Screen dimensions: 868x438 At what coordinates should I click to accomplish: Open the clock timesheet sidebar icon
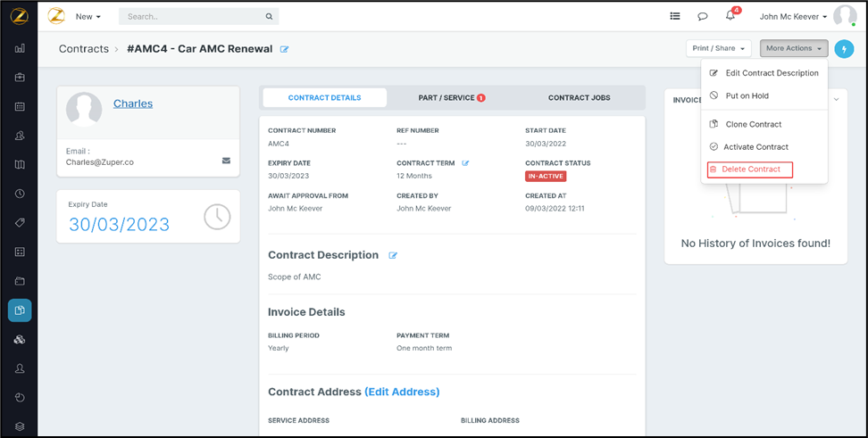(x=20, y=194)
